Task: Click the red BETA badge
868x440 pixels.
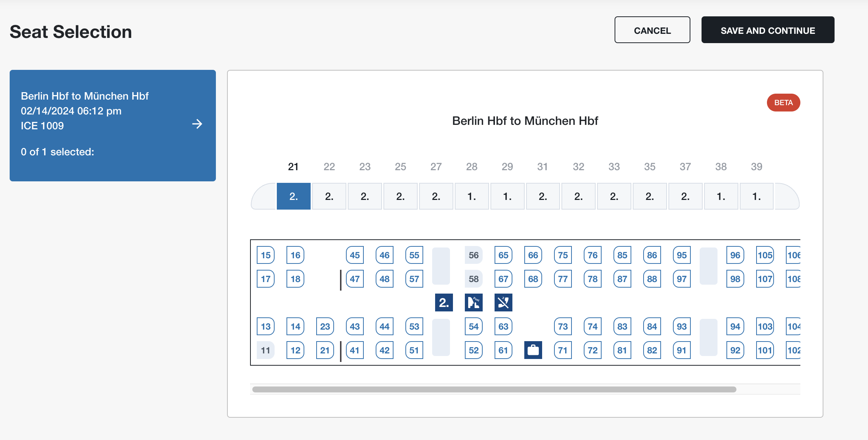Action: 783,103
